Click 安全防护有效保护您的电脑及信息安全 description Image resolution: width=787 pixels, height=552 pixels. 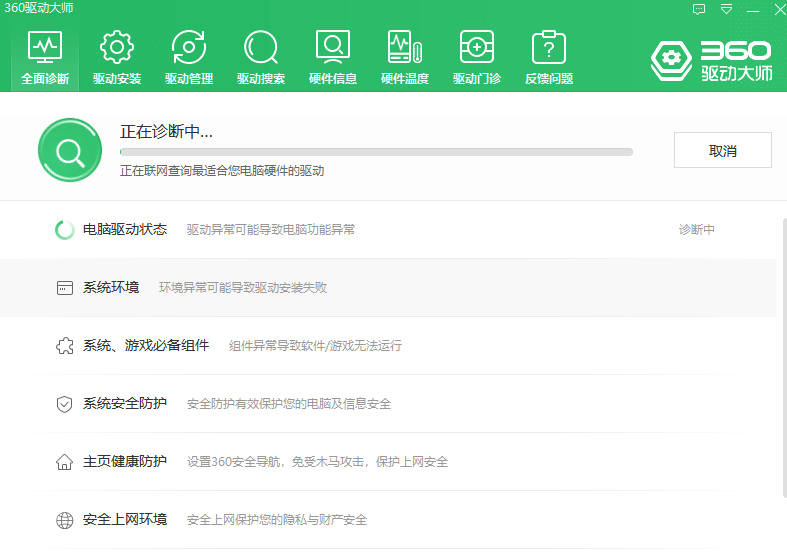pyautogui.click(x=289, y=404)
